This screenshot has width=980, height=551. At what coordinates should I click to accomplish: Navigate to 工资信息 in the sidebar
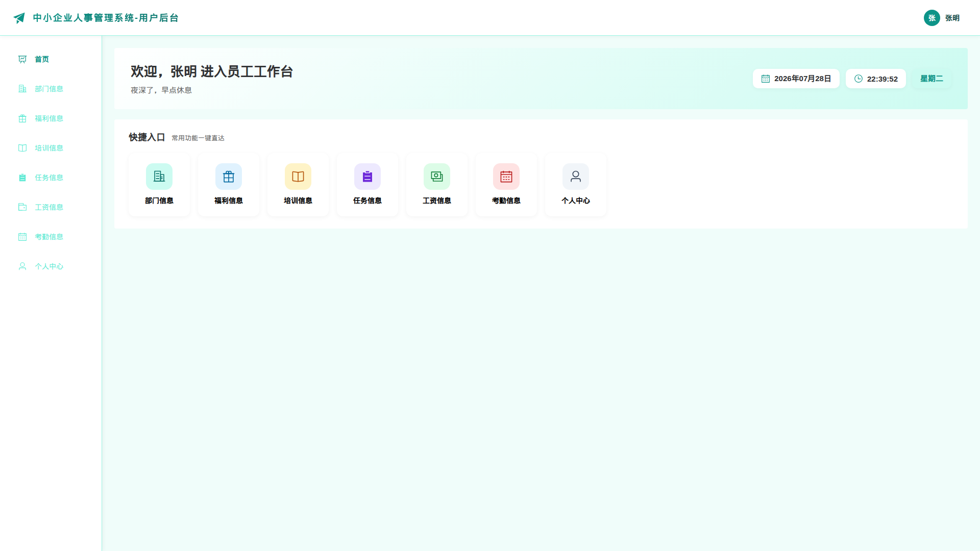[x=51, y=207]
